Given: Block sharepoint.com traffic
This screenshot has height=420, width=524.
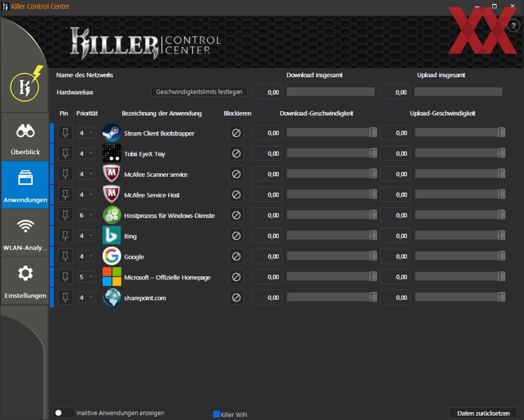Looking at the screenshot, I should pyautogui.click(x=236, y=298).
